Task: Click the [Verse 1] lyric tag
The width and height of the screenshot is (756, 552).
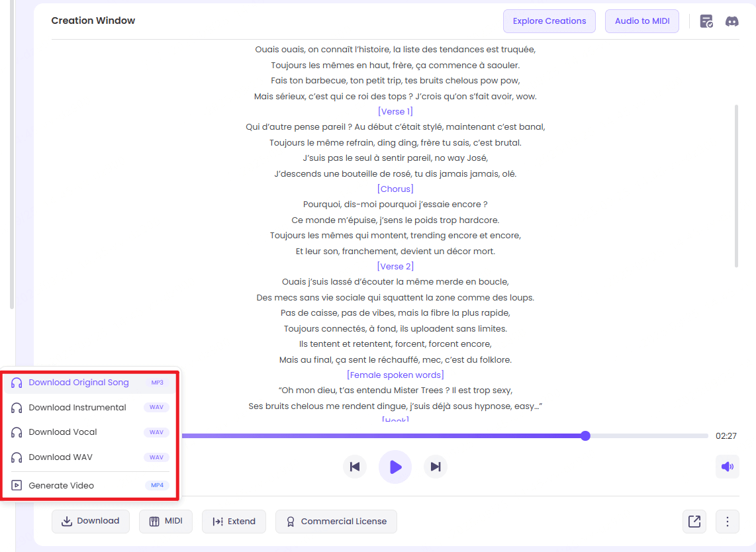Action: click(x=395, y=111)
